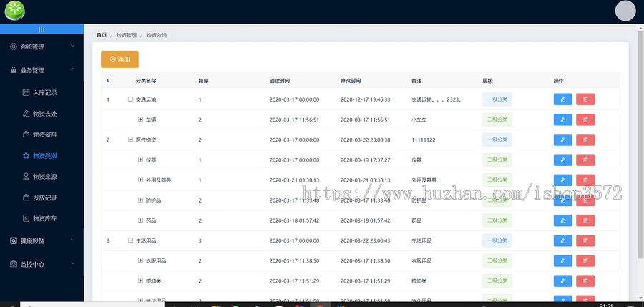The width and height of the screenshot is (644, 307).
Task: Collapse the 业务管理 menu chevron
Action: (73, 69)
